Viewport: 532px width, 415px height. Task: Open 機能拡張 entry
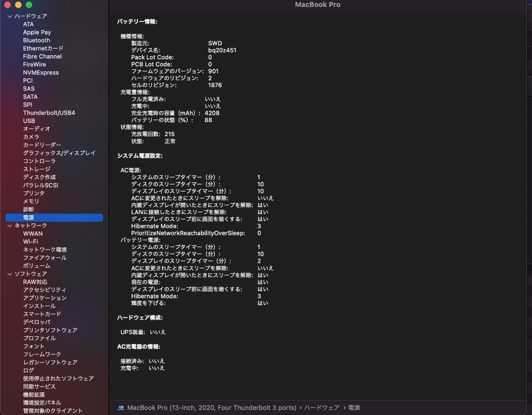pos(34,395)
